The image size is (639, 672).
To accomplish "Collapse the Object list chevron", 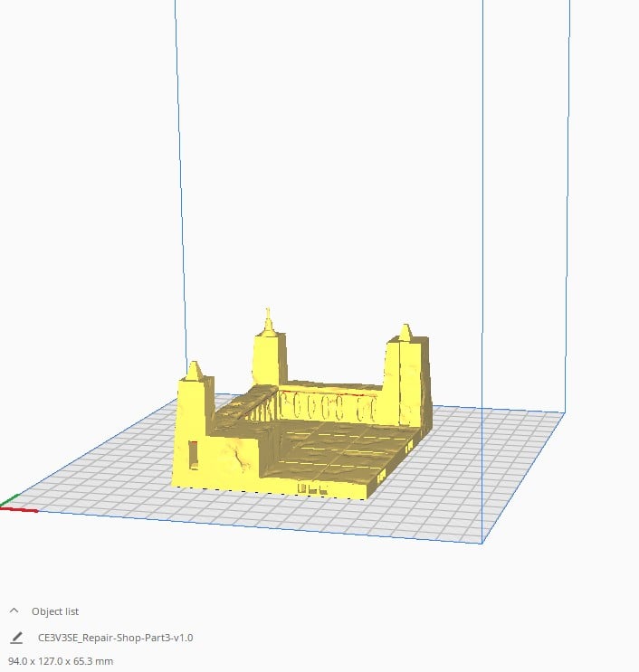I will [x=14, y=611].
